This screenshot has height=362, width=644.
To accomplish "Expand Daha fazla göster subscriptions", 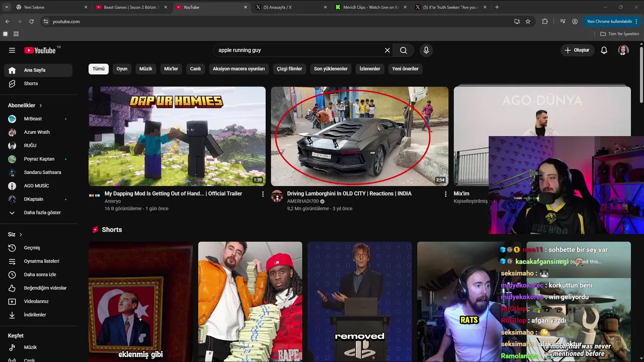I will click(38, 213).
